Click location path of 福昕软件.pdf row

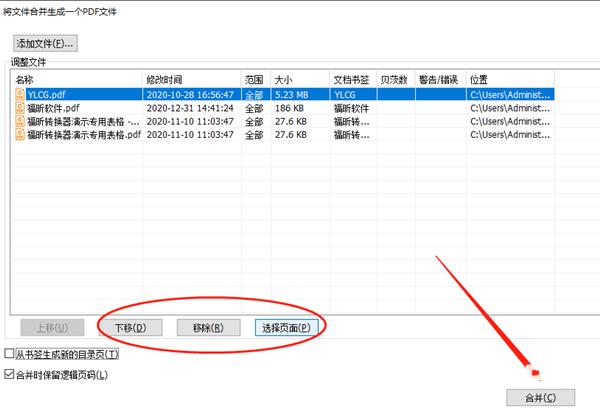510,108
